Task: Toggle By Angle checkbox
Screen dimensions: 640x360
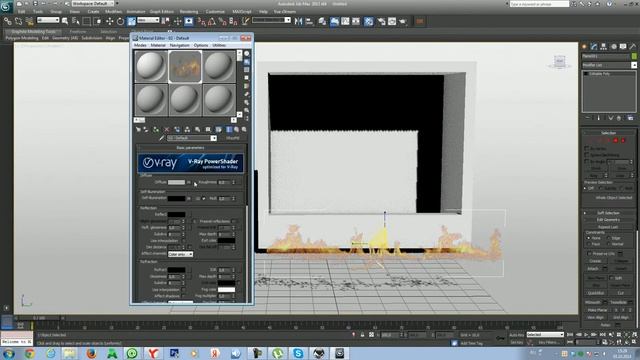Action: click(x=587, y=162)
